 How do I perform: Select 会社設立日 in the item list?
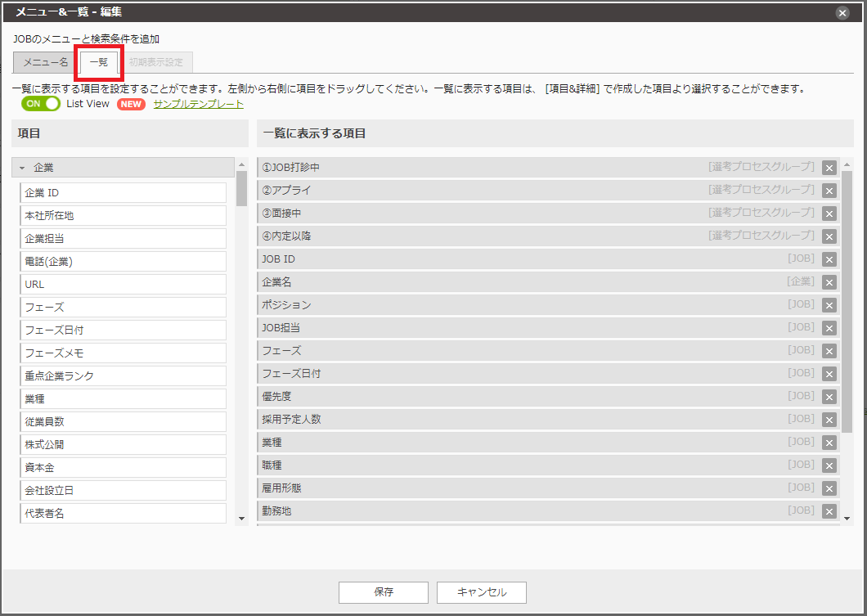pos(124,491)
